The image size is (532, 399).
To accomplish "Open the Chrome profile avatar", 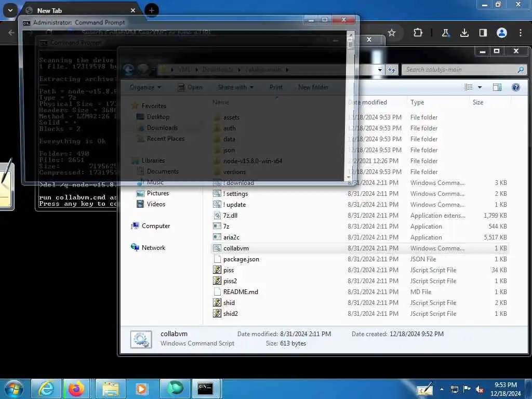I will click(x=502, y=33).
